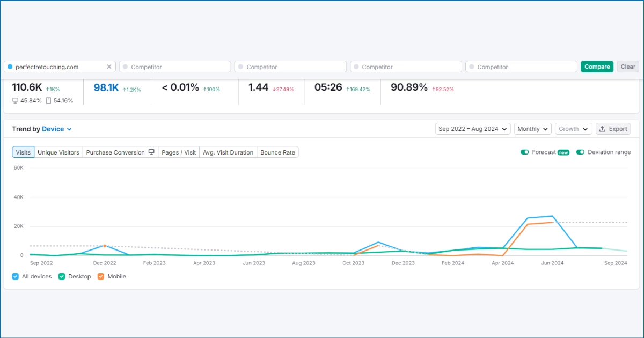Click the 1.44 pages per visit value
The width and height of the screenshot is (644, 338).
[259, 87]
